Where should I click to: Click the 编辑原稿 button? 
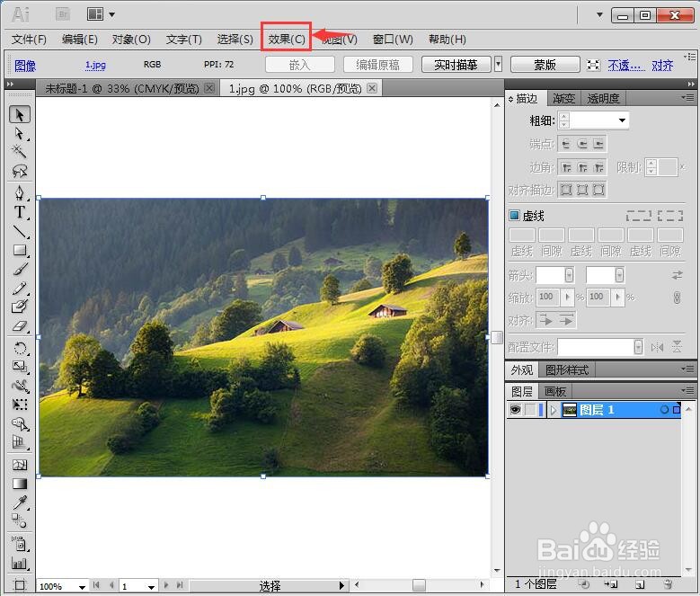pyautogui.click(x=377, y=65)
